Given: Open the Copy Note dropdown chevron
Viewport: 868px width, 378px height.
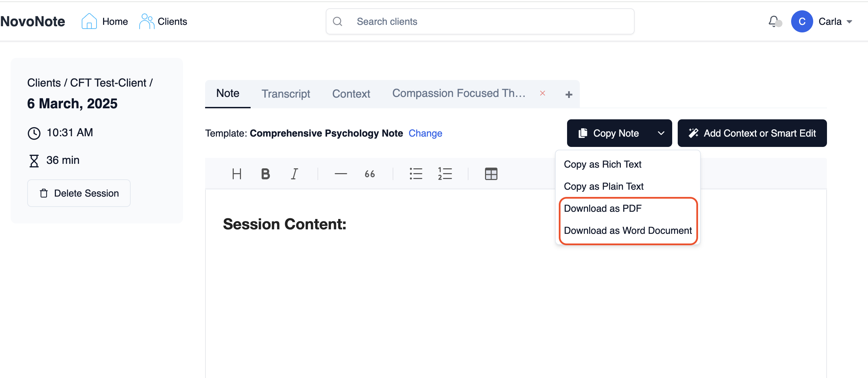Looking at the screenshot, I should [x=661, y=133].
